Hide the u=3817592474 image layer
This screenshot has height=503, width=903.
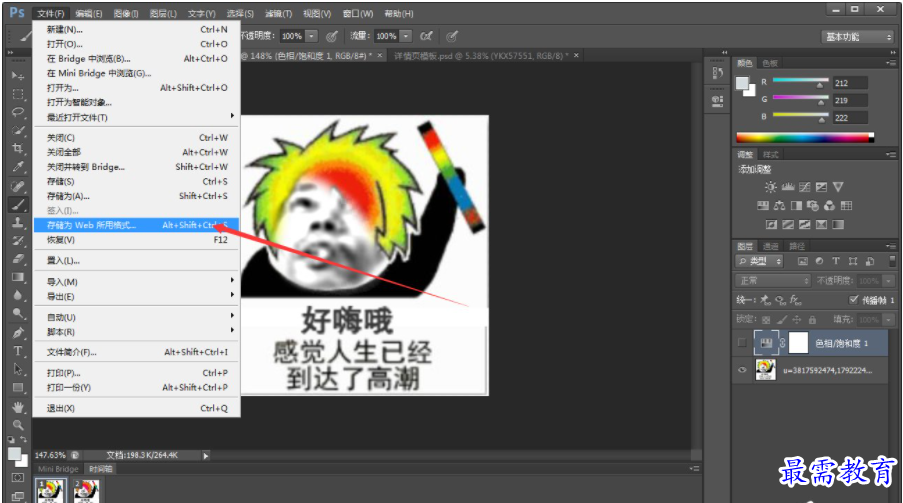(742, 370)
